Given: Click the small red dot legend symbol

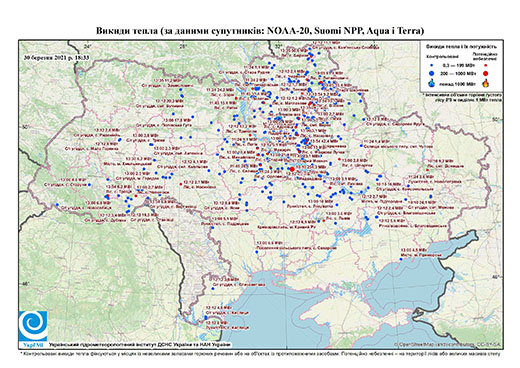Looking at the screenshot, I should pyautogui.click(x=486, y=66).
